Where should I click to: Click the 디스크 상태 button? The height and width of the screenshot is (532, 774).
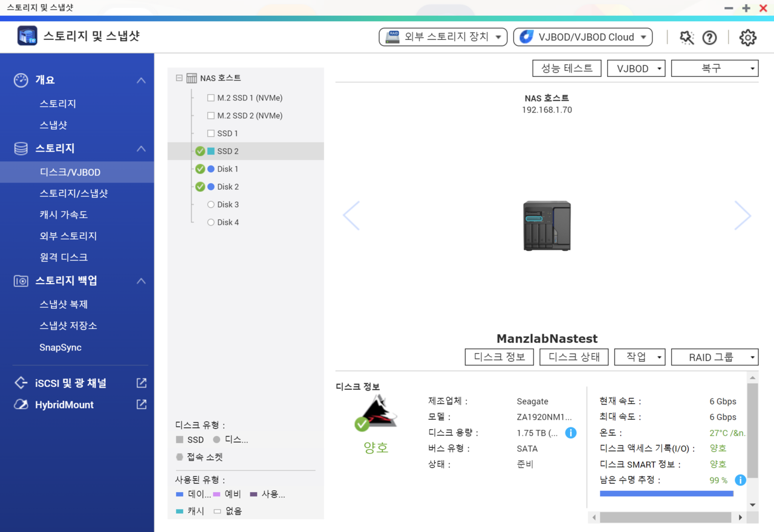pyautogui.click(x=574, y=357)
